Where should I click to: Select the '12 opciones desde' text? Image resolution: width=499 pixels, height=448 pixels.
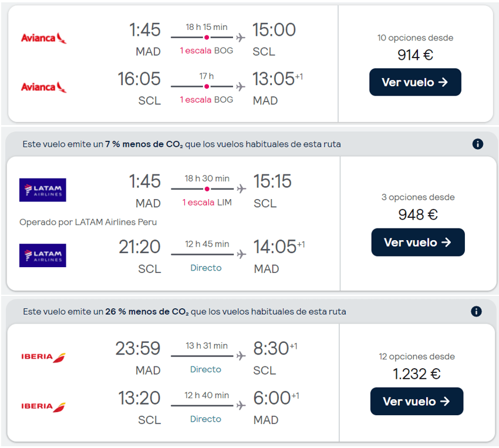[417, 356]
